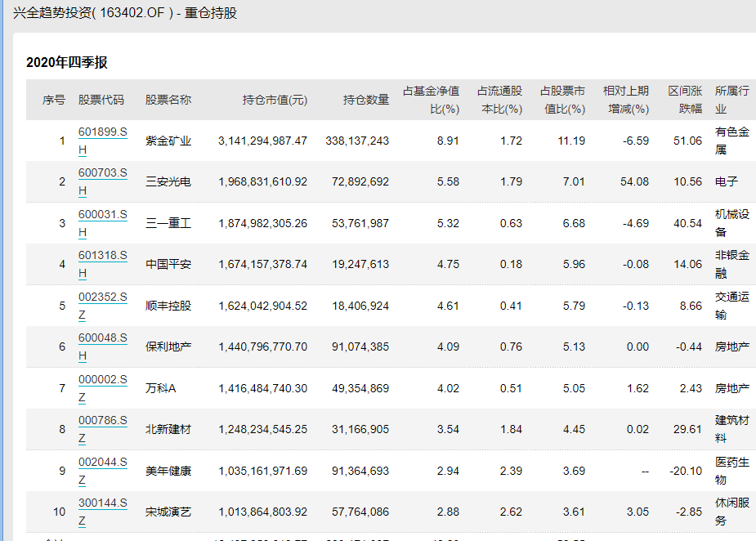Click industry cell 非银金融
Image resolution: width=756 pixels, height=541 pixels.
click(732, 264)
